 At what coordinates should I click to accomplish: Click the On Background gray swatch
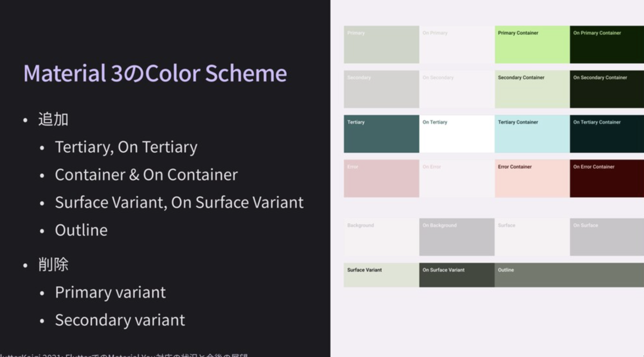coord(457,237)
